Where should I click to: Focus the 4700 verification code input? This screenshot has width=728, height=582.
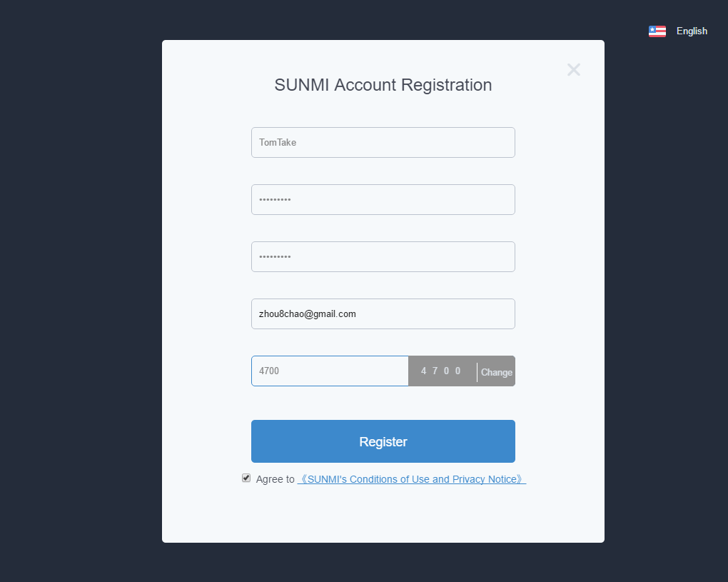[x=330, y=371]
